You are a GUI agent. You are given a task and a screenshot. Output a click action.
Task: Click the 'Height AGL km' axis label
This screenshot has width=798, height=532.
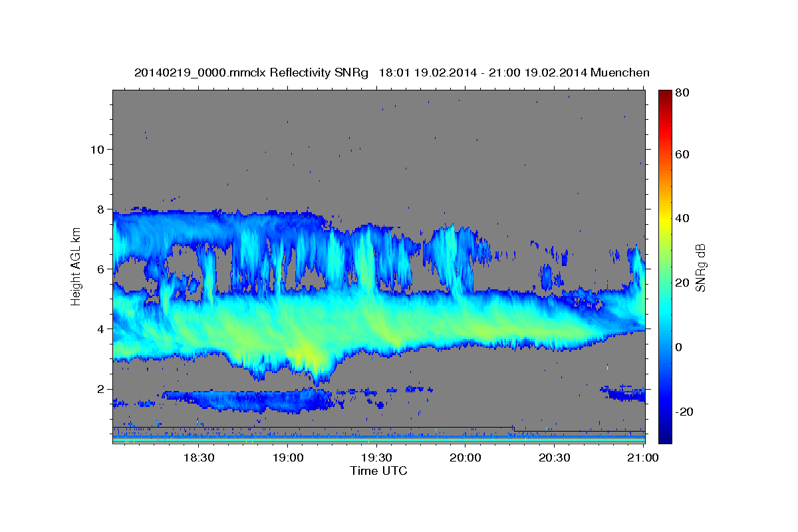point(76,267)
